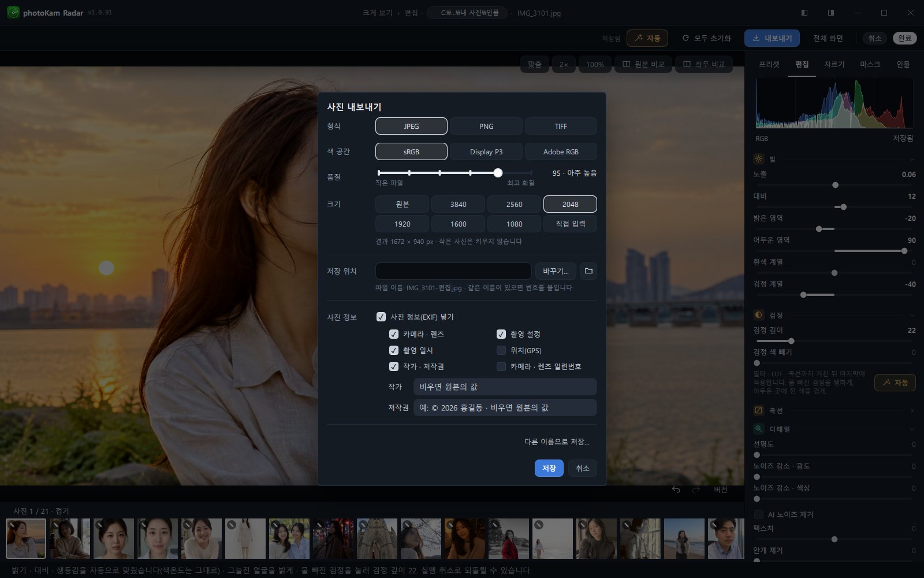Click 자동 button in 검정 section
The width and height of the screenshot is (924, 578).
895,383
